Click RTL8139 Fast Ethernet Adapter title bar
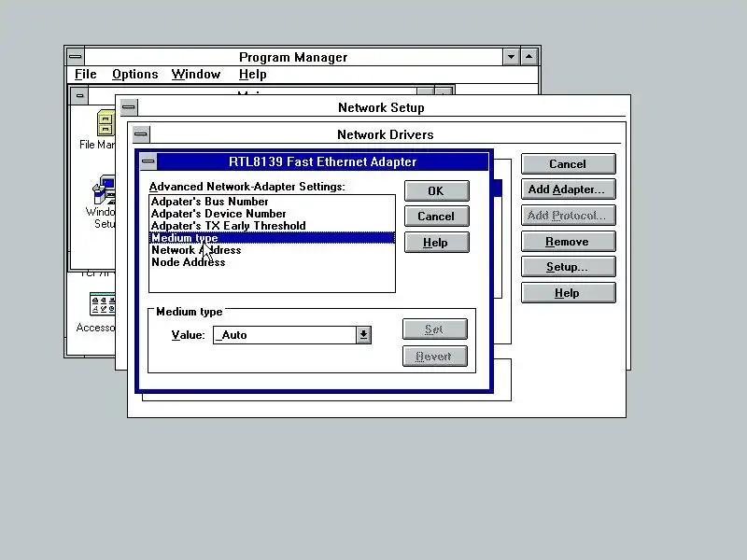This screenshot has height=560, width=747. [322, 161]
